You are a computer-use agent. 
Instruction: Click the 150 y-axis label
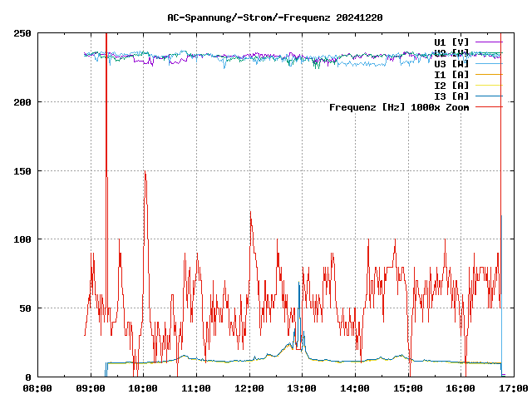(22, 170)
